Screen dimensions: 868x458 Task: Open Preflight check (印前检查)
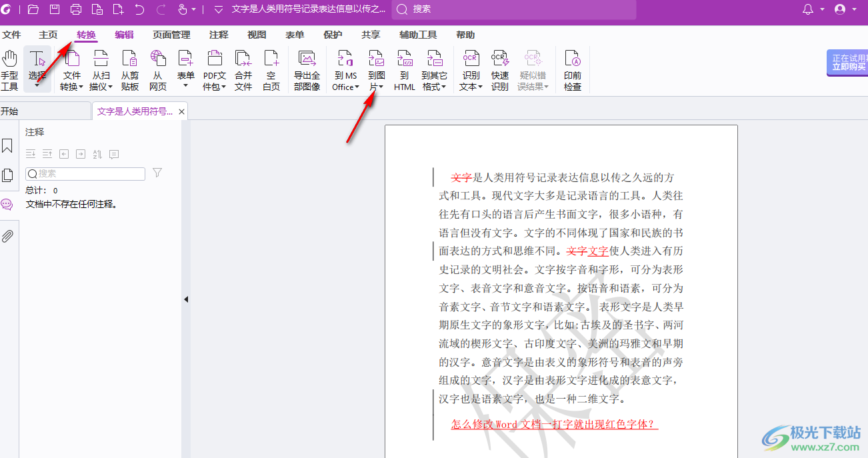pos(573,70)
